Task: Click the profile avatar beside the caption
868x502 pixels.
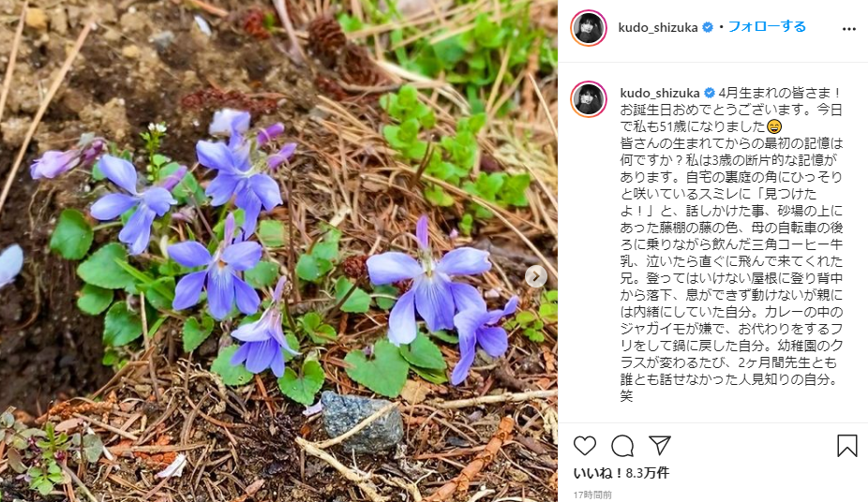Action: (589, 99)
